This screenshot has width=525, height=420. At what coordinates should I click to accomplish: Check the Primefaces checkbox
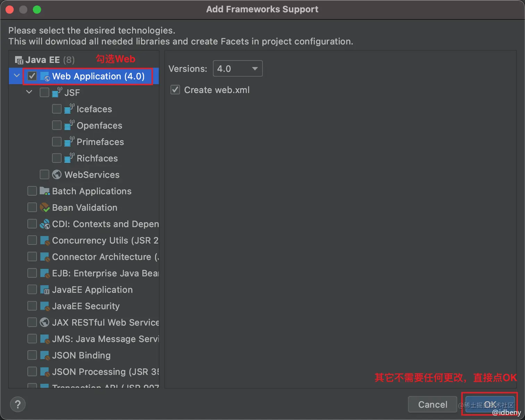(x=57, y=142)
